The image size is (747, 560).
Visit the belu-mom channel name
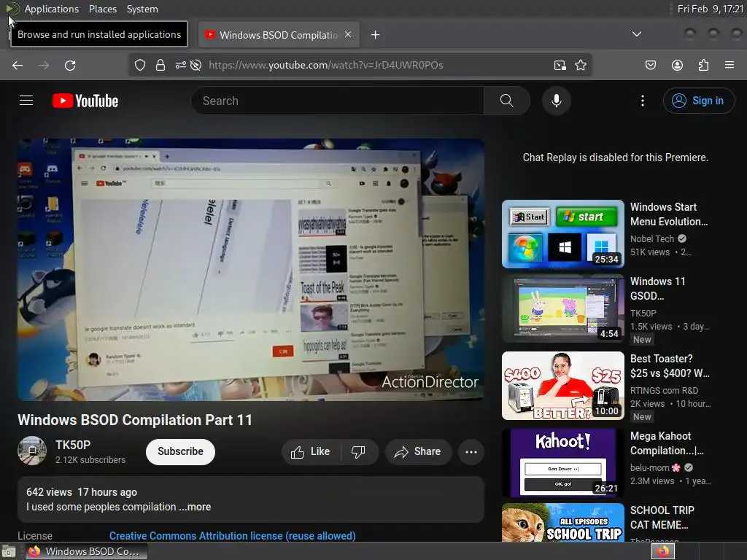pos(650,467)
